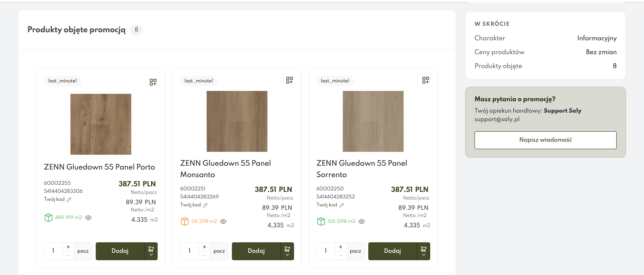Edit 'Twój kod' pencil for Monsanto product

click(x=205, y=205)
